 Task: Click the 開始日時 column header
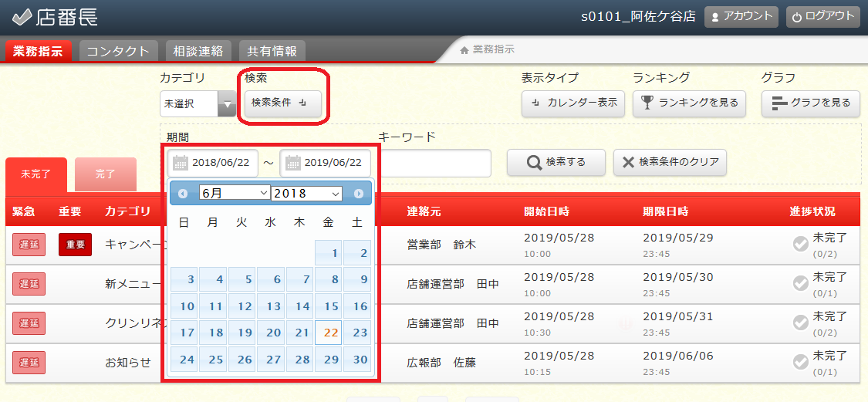pos(547,211)
